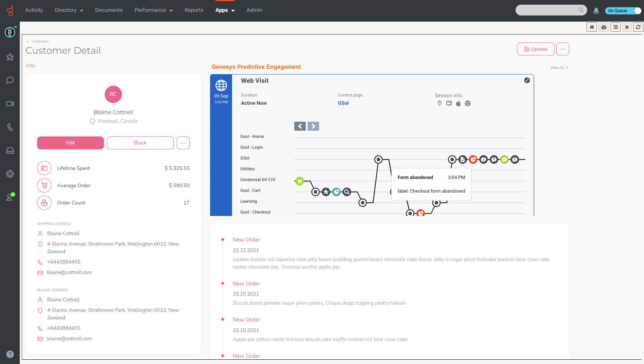Open the chat conversations panel in sidebar
This screenshot has height=364, width=644.
pos(10,80)
